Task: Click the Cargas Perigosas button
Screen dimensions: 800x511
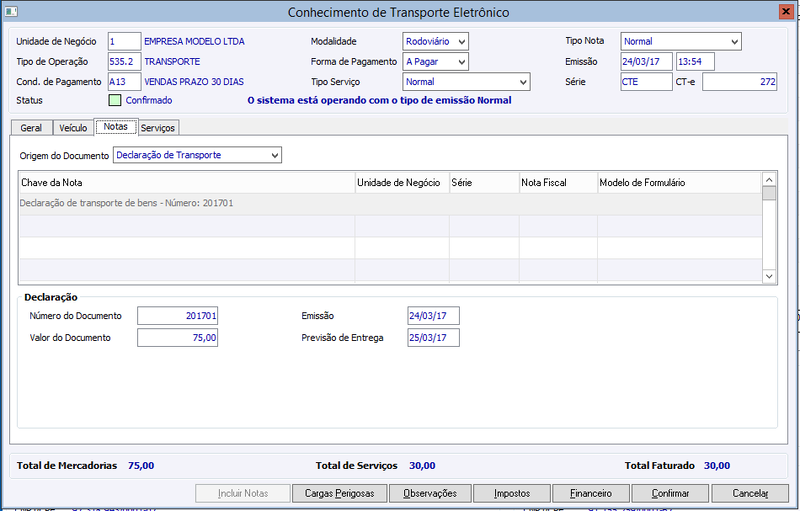Action: click(339, 493)
